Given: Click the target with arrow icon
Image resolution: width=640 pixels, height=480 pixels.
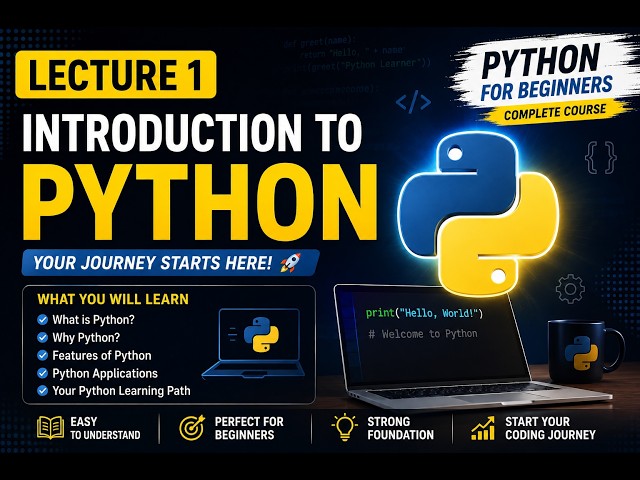Looking at the screenshot, I should coord(192,428).
